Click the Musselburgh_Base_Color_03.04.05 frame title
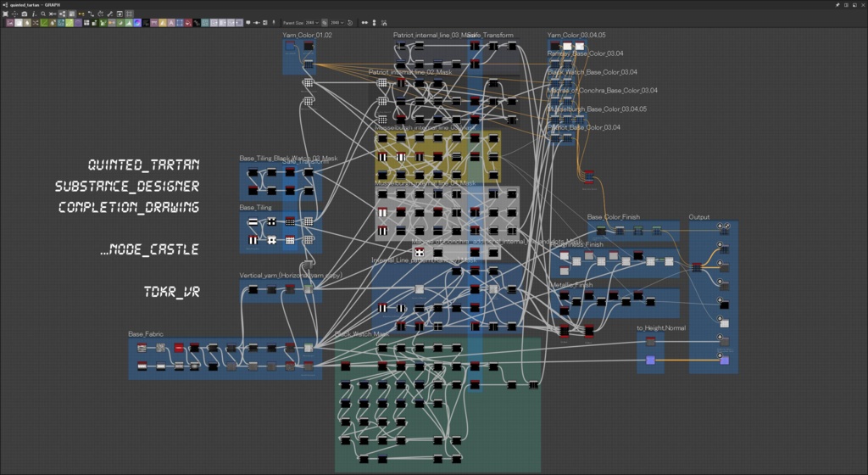868x475 pixels. (597, 109)
